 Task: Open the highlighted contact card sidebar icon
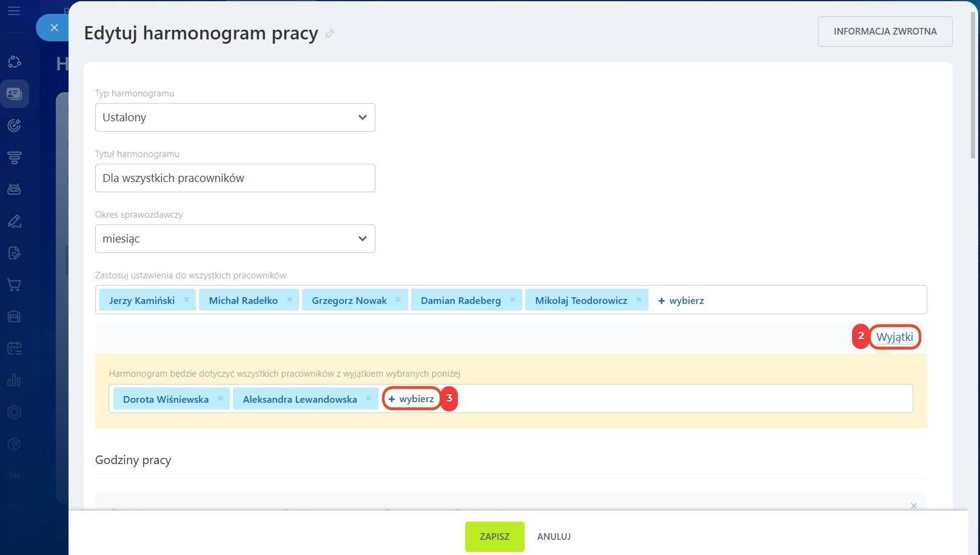pyautogui.click(x=14, y=94)
